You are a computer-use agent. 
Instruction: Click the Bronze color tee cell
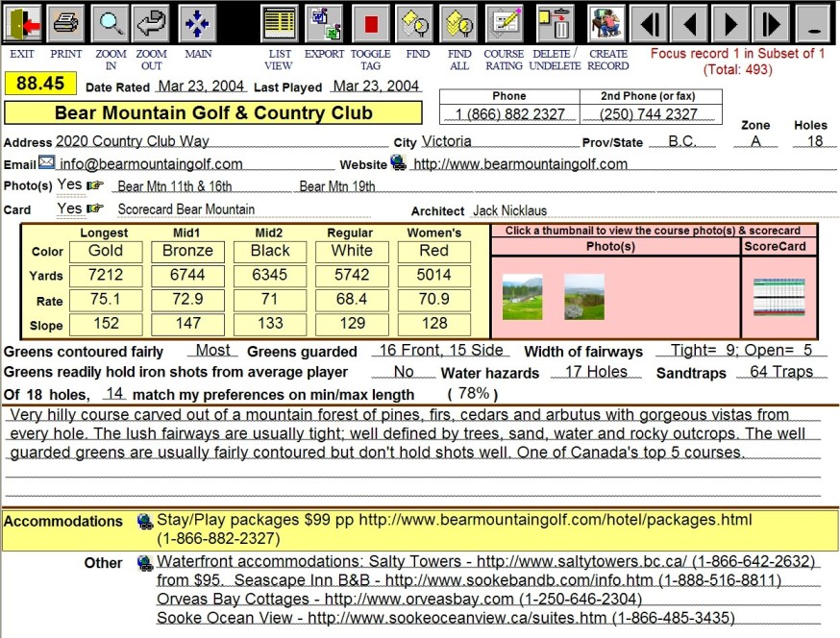click(187, 251)
